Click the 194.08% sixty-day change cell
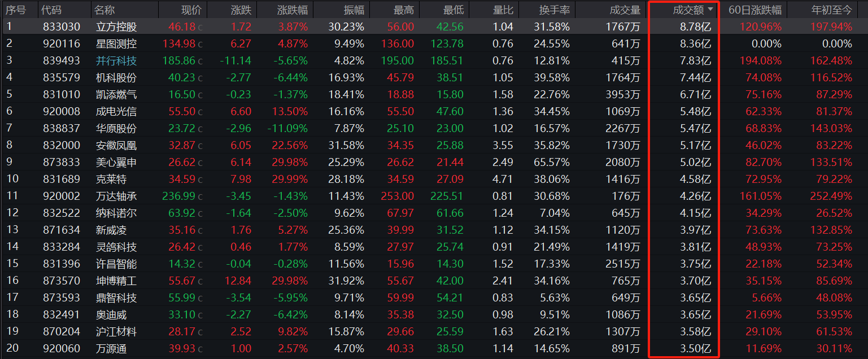 pyautogui.click(x=761, y=60)
